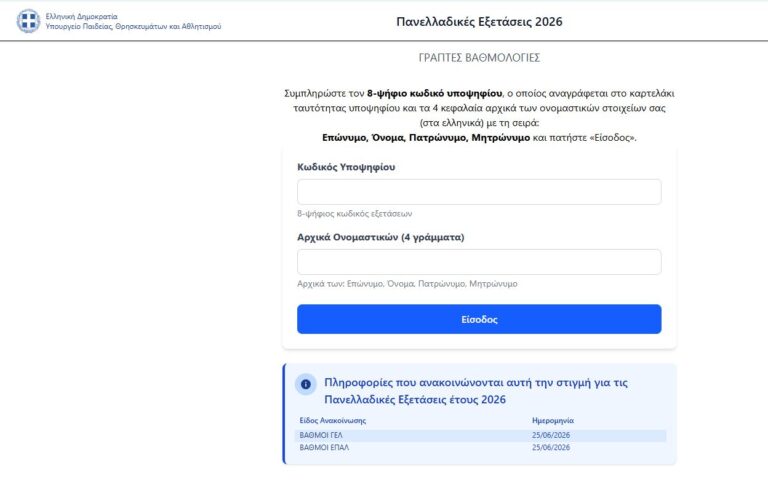Click the Επώνυμο, Όνομα, Πατρώνυμο, Μητρώνυμο bold text
This screenshot has height=495, width=768.
click(x=426, y=138)
